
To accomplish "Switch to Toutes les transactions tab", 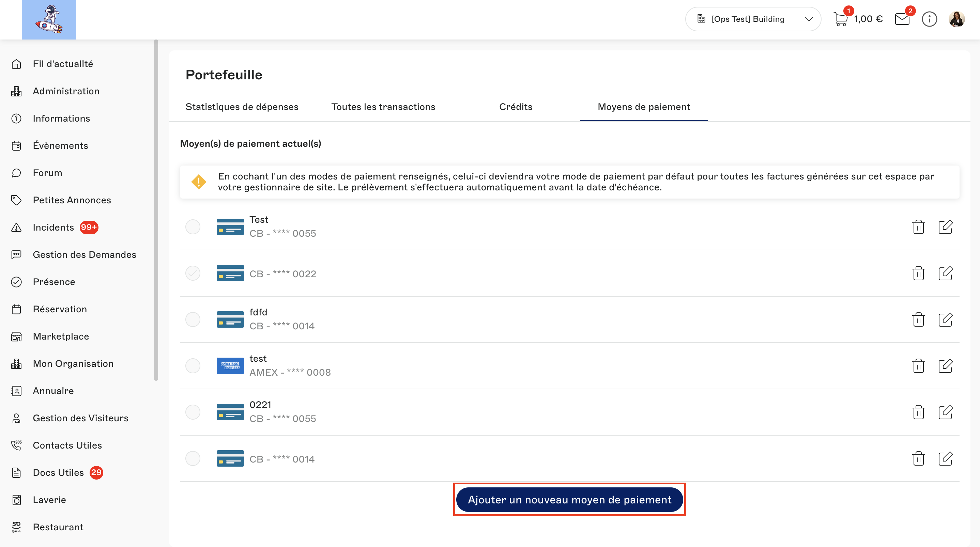I will coord(383,107).
